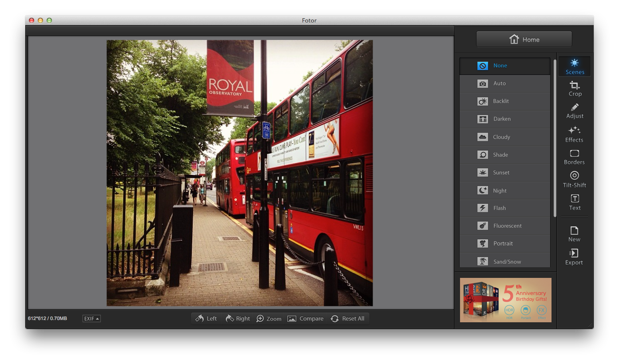
Task: Click the scenes list scrollbar
Action: click(555, 138)
